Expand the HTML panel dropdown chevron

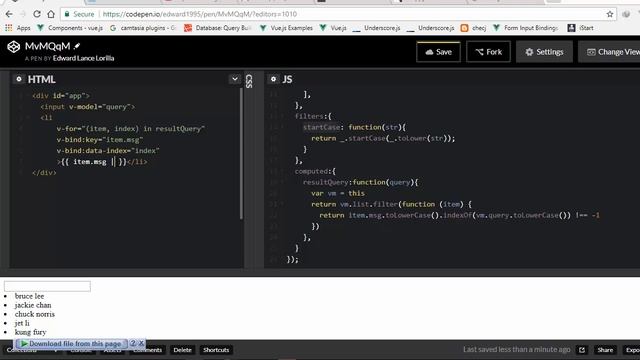point(235,79)
